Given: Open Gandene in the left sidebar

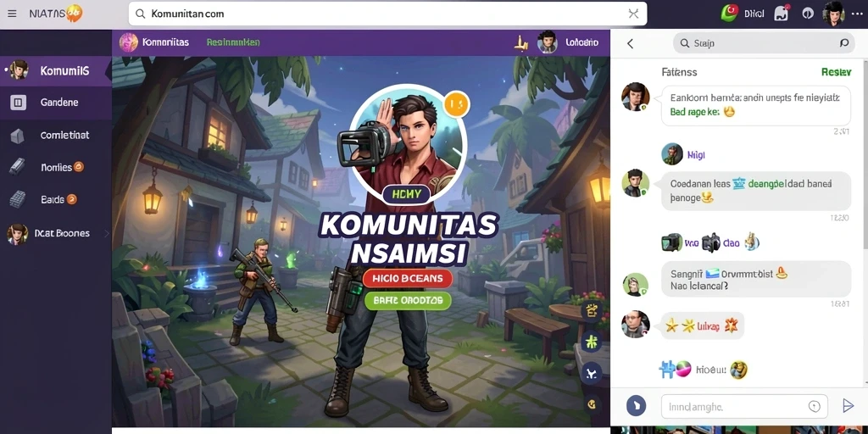Looking at the screenshot, I should (x=56, y=103).
